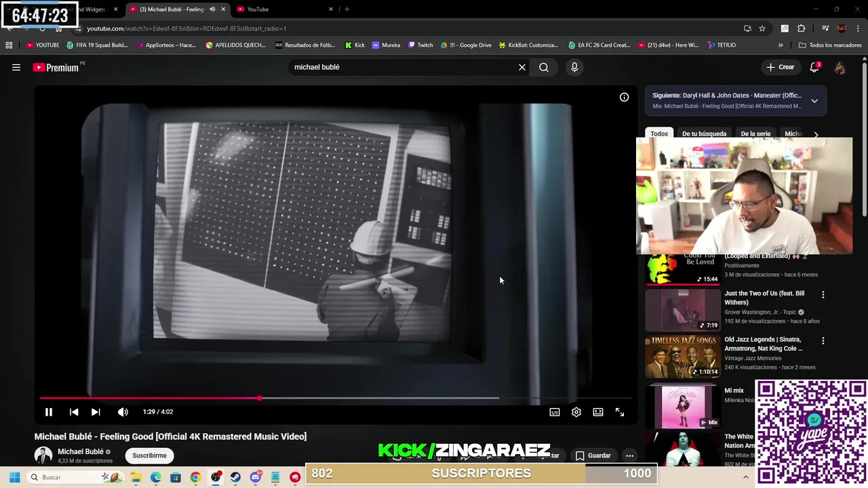Start voice search with the microphone

(x=574, y=67)
